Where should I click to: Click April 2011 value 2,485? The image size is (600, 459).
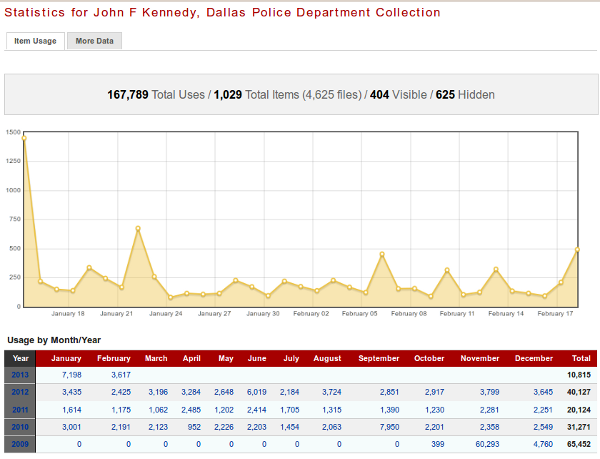[x=191, y=410]
